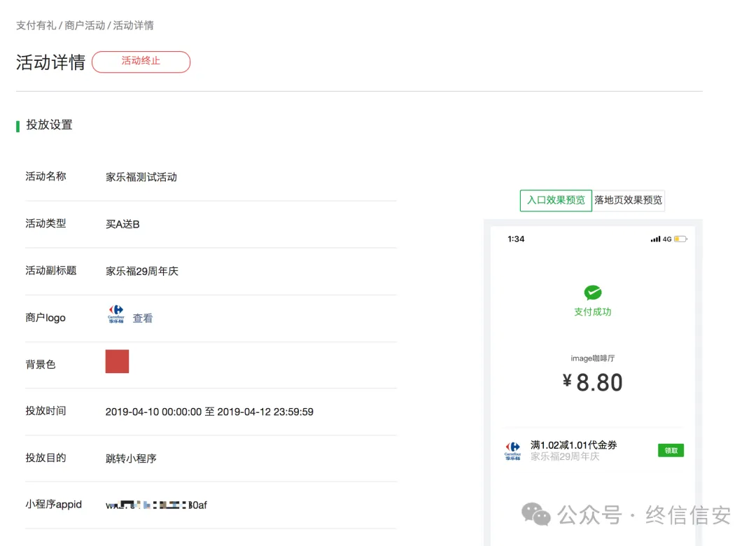The image size is (756, 546).
Task: Click the masked 小程序appid value
Action: 156,505
